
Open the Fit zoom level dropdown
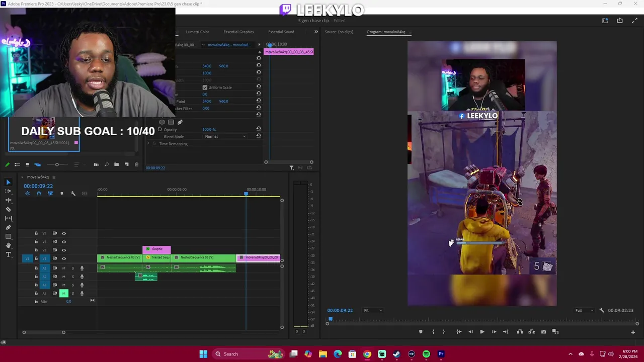pyautogui.click(x=373, y=310)
